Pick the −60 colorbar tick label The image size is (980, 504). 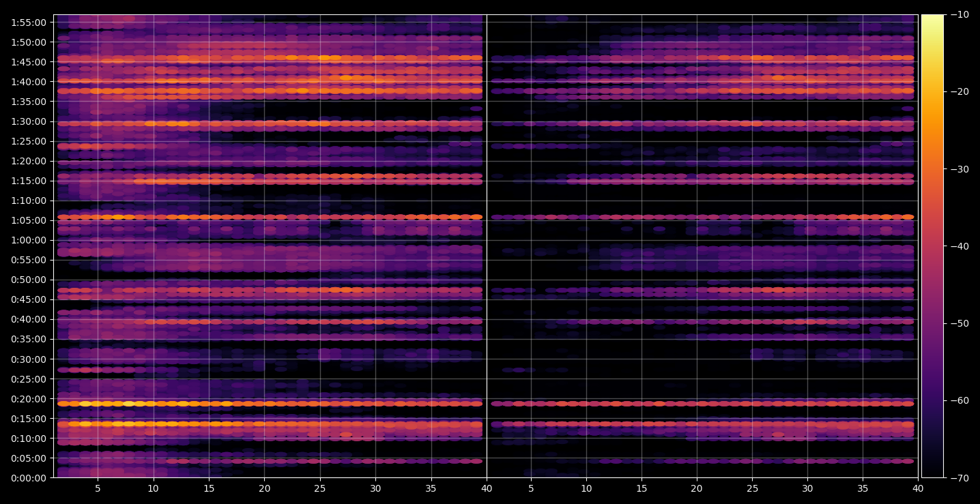pyautogui.click(x=960, y=400)
